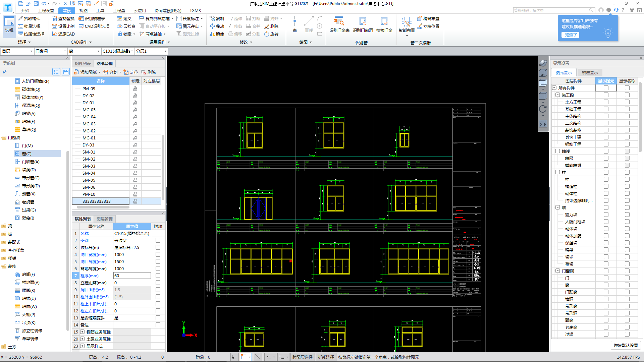Viewport: 644px width, 362px height.
Task: Tick 附加 checkbox for 类别 row
Action: tap(158, 240)
